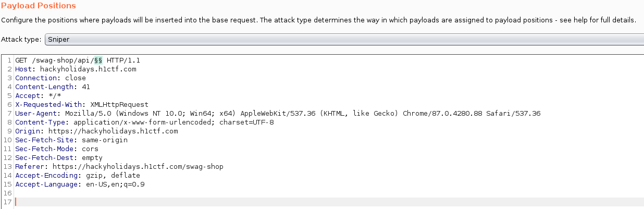This screenshot has height=209, width=644.
Task: Click the Connection: close header line
Action: (51, 78)
